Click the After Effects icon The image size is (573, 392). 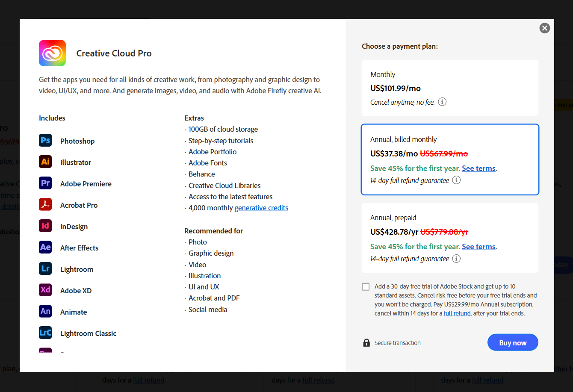pyautogui.click(x=45, y=247)
